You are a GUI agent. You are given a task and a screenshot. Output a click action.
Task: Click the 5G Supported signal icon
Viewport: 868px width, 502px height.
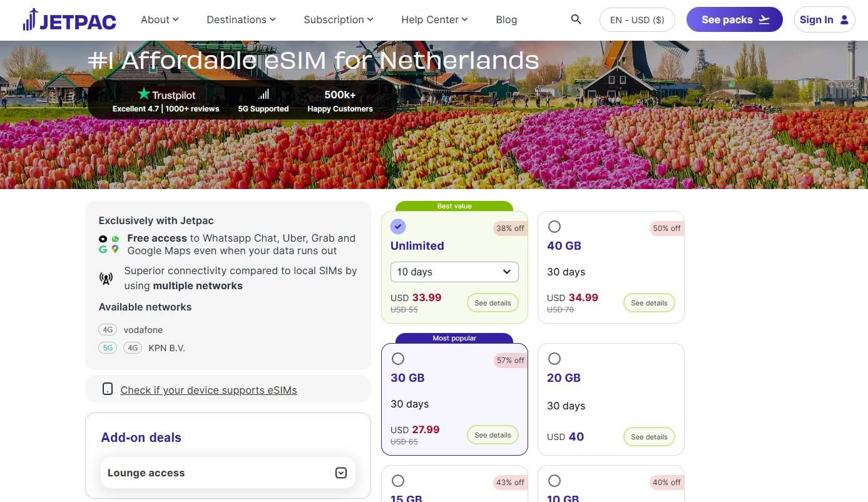coord(263,93)
